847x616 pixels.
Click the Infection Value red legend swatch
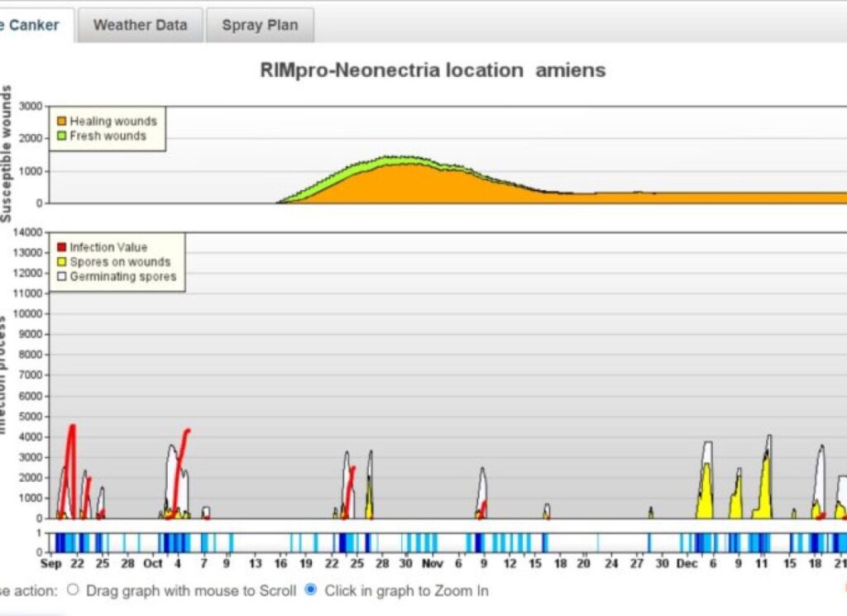tap(61, 247)
